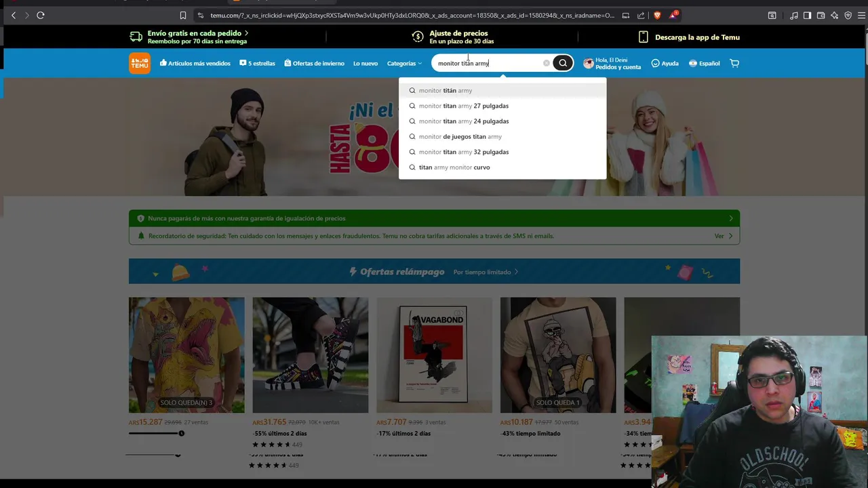868x488 pixels.
Task: Open the tab search icon
Action: (772, 15)
